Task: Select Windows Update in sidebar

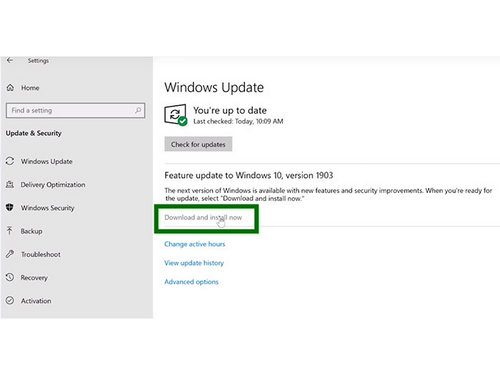Action: 47,161
